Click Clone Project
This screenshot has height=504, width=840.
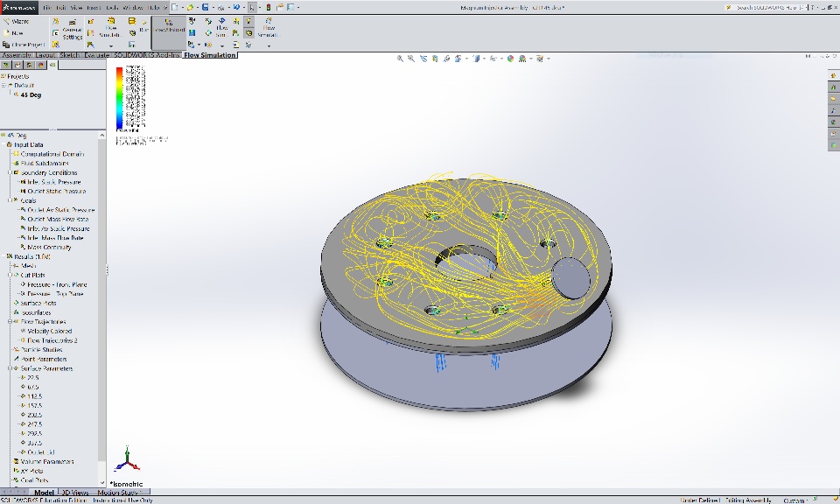point(24,45)
